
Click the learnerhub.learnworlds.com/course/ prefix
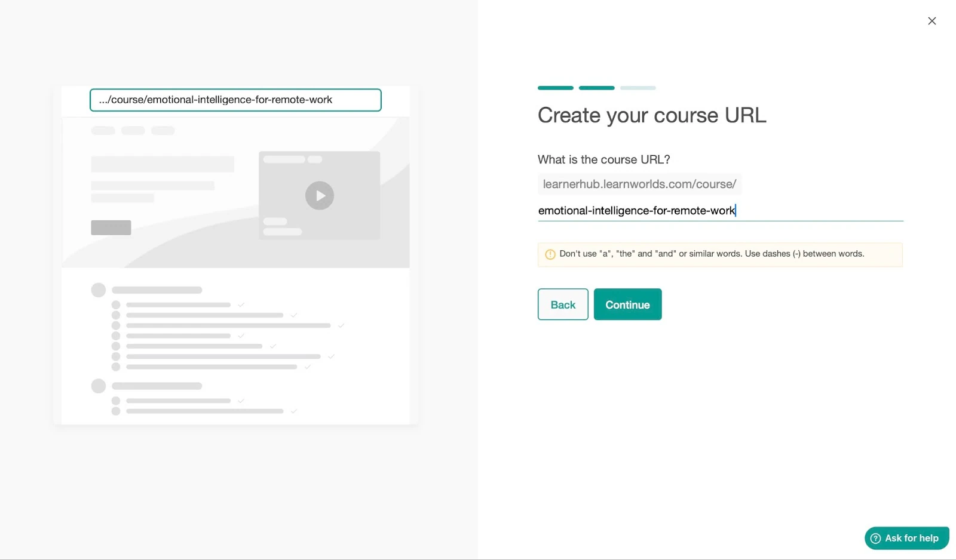point(639,184)
